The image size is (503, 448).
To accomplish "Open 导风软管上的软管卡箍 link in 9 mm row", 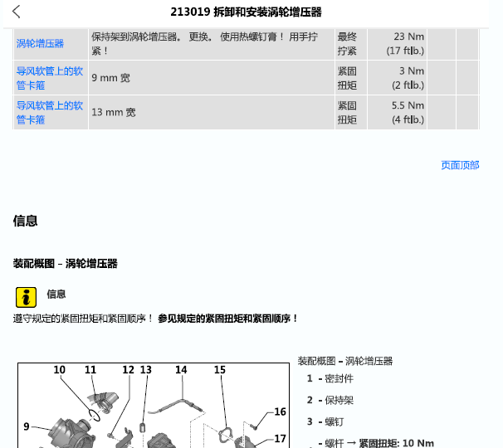I will (50, 78).
